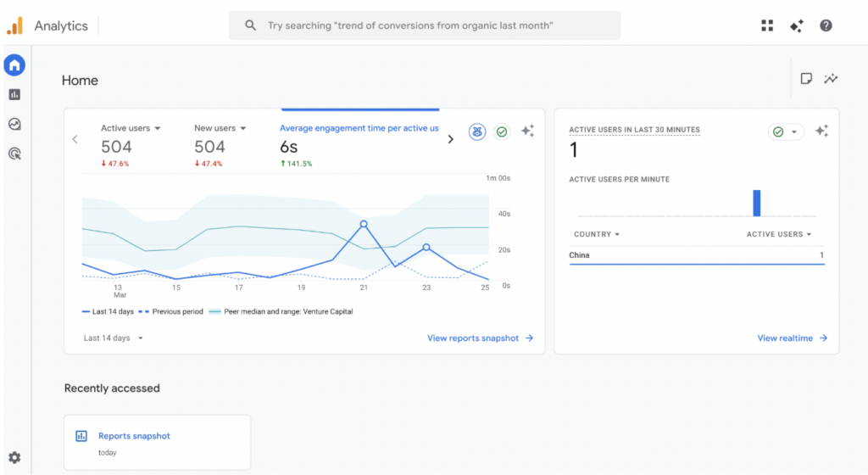868x475 pixels.
Task: Open the AI sparkle assistant in header
Action: 797,25
